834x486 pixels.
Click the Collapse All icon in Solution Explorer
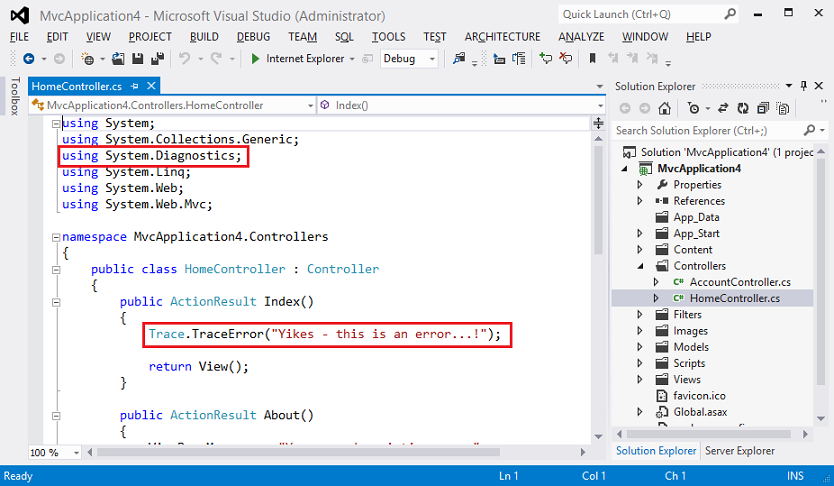(763, 108)
